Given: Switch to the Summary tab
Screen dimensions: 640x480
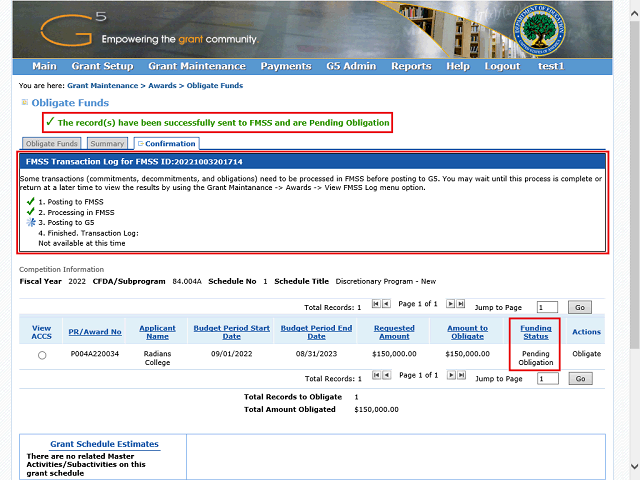Looking at the screenshot, I should [x=107, y=144].
